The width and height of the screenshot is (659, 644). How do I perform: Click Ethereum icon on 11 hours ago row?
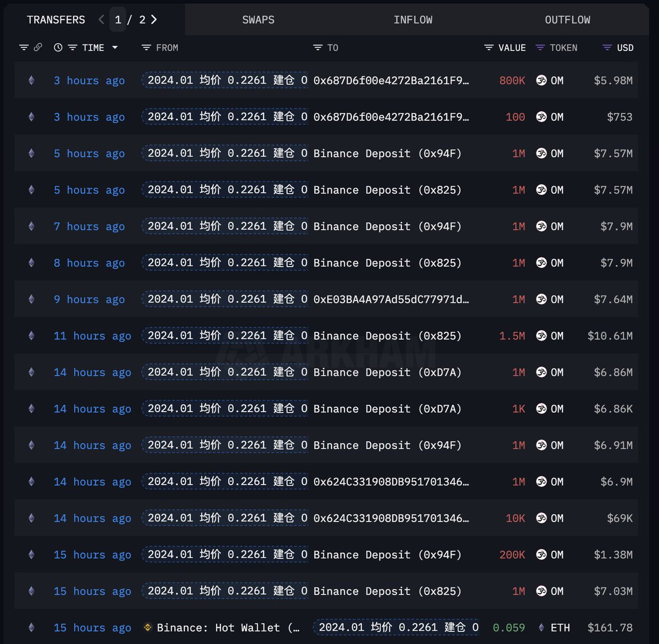[x=31, y=336]
